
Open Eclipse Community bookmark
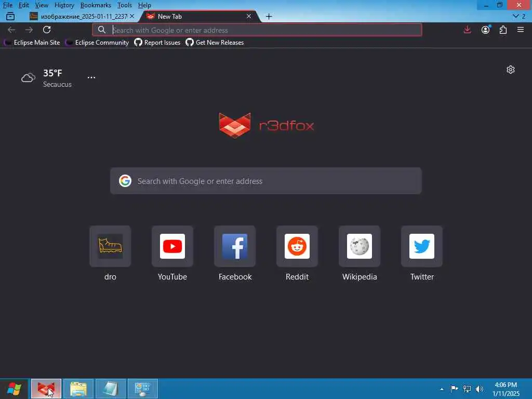click(97, 43)
